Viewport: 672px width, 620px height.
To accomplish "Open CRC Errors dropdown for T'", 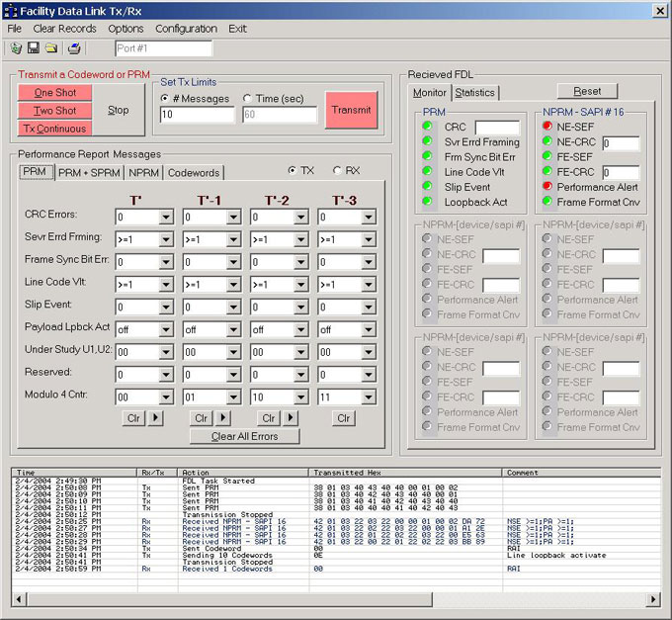I will tap(166, 217).
